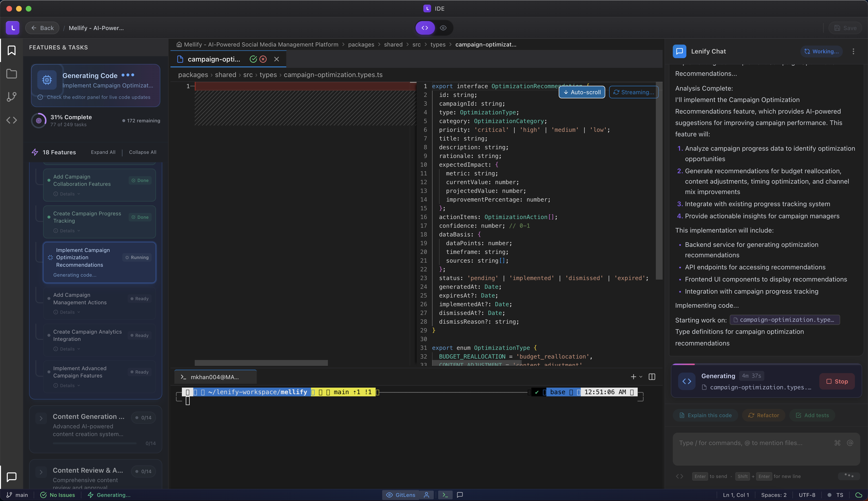Image resolution: width=868 pixels, height=501 pixels.
Task: Toggle the eye preview mode
Action: (443, 28)
